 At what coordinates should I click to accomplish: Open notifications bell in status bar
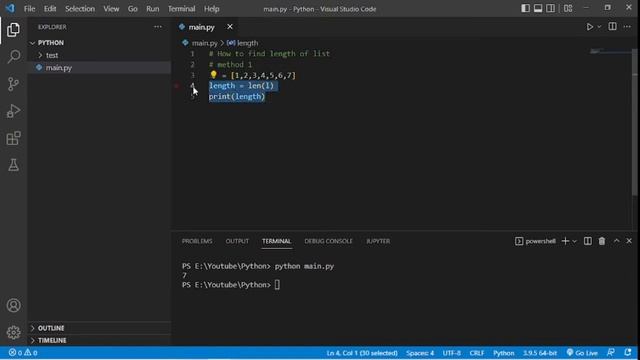tap(628, 353)
